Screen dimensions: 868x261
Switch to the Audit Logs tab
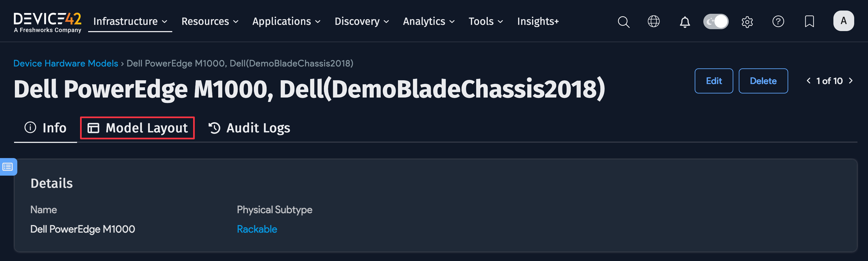(249, 128)
